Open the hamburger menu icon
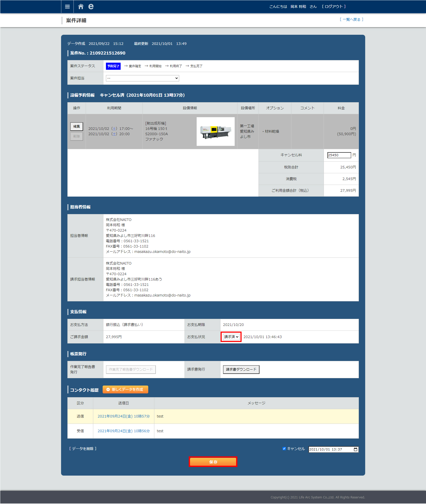Image resolution: width=426 pixels, height=504 pixels. [67, 7]
